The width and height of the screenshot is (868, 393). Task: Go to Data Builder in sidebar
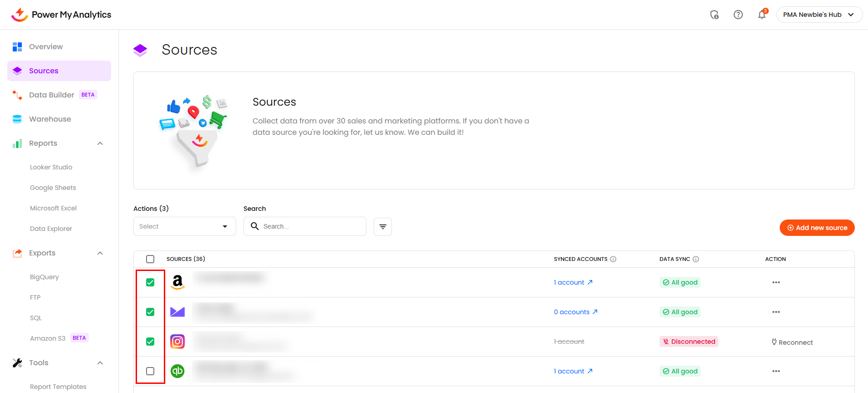pos(51,95)
